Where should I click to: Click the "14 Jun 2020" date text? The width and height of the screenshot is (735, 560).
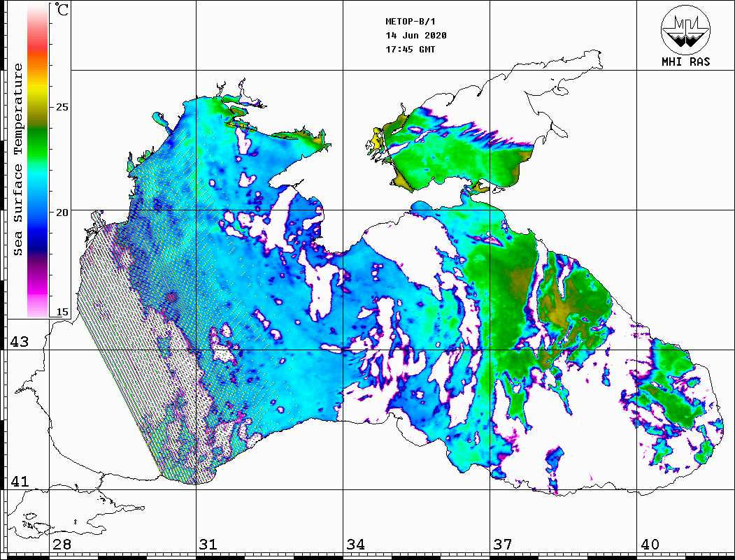click(x=416, y=36)
